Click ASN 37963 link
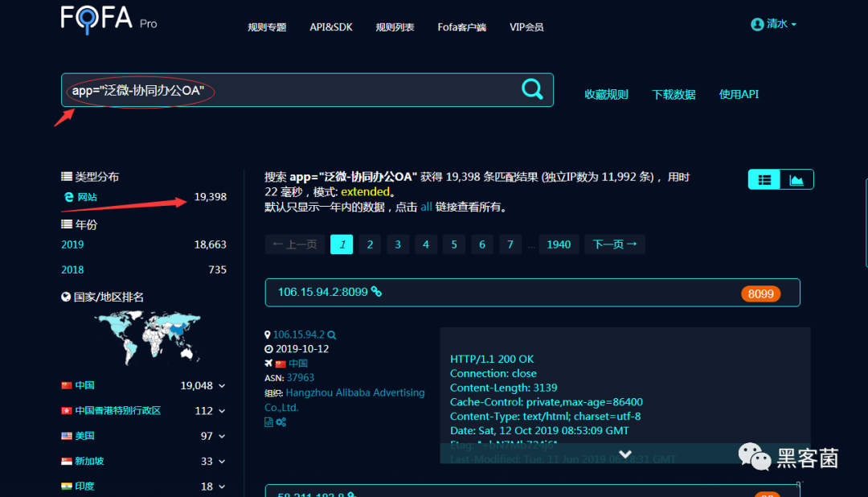Screen dimensions: 868x497 coord(300,378)
